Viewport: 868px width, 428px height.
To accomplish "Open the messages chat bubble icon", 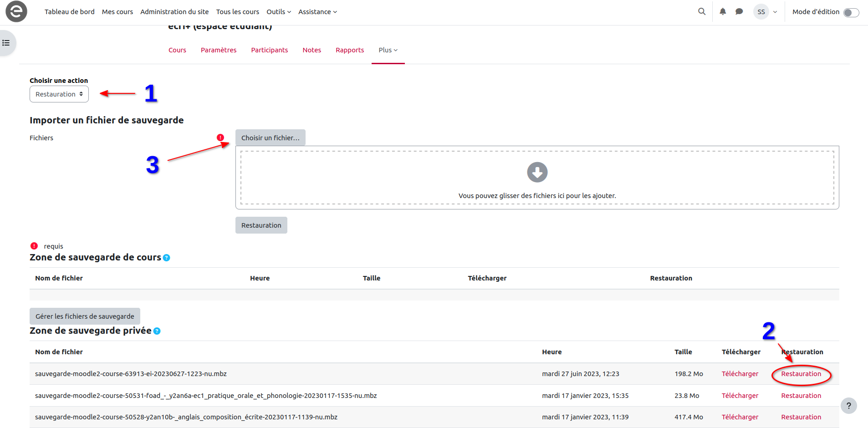I will (739, 11).
